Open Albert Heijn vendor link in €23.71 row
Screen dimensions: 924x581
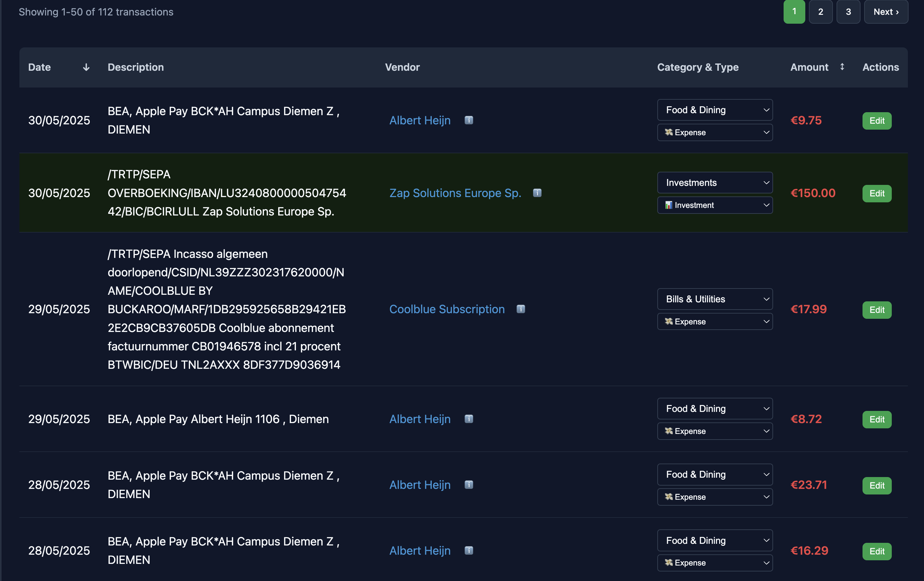[420, 485]
